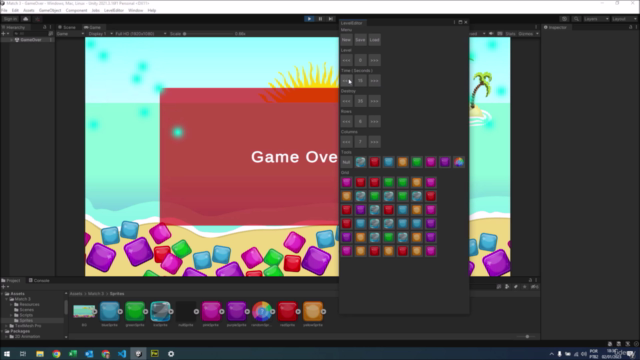Click the Save button in LevelEditor
The image size is (640, 360).
point(360,40)
